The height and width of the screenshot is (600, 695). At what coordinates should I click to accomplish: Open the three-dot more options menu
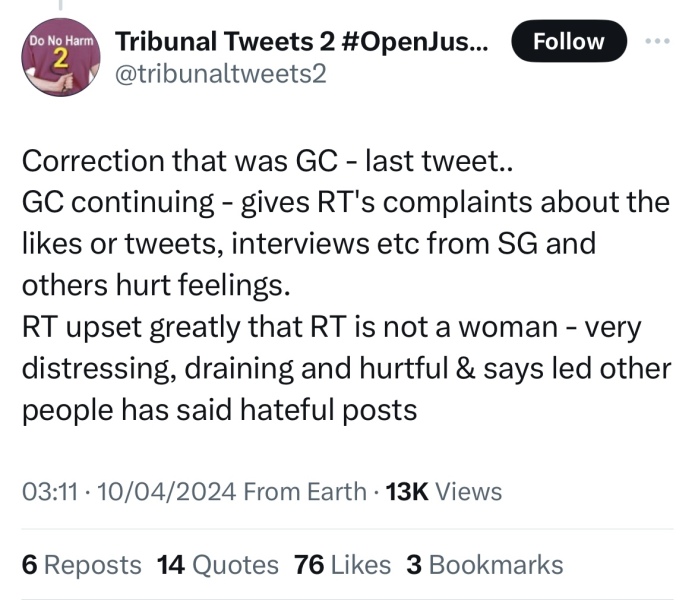(x=656, y=42)
